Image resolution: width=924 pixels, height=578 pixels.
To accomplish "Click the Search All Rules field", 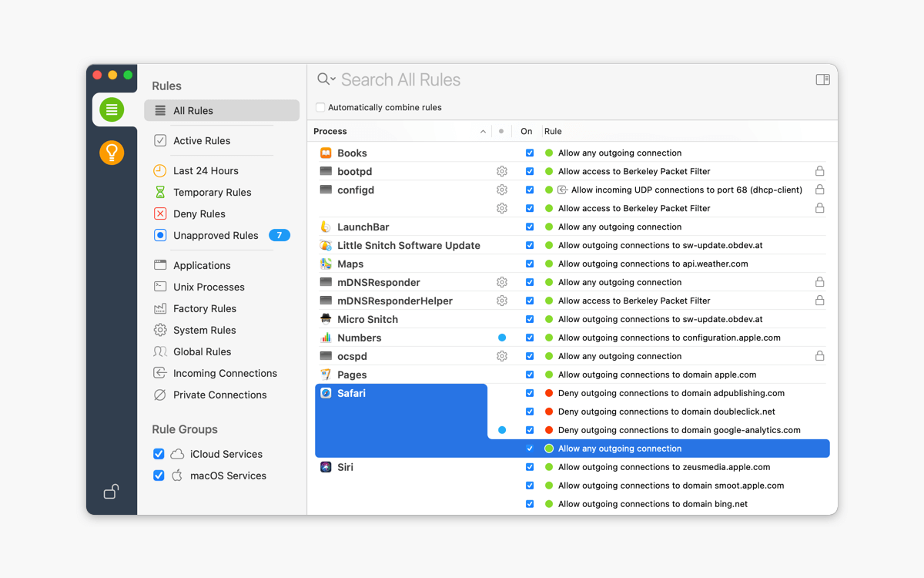I will 575,79.
